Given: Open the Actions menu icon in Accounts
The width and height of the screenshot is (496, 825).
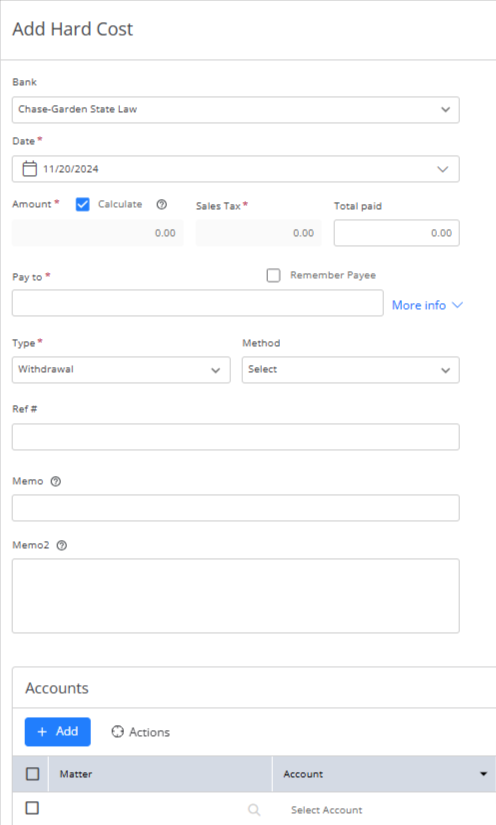Looking at the screenshot, I should [x=117, y=732].
